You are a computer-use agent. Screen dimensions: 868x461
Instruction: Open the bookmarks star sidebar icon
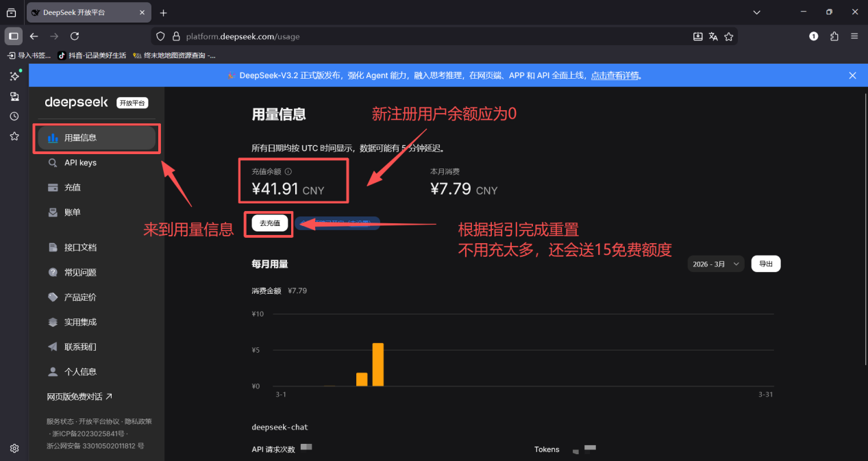click(14, 136)
